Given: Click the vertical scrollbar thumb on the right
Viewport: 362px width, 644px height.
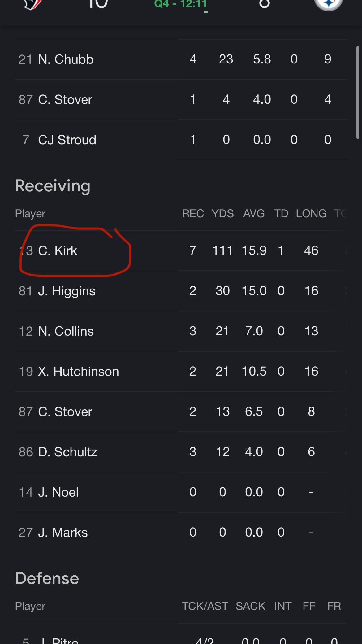Looking at the screenshot, I should tap(358, 93).
